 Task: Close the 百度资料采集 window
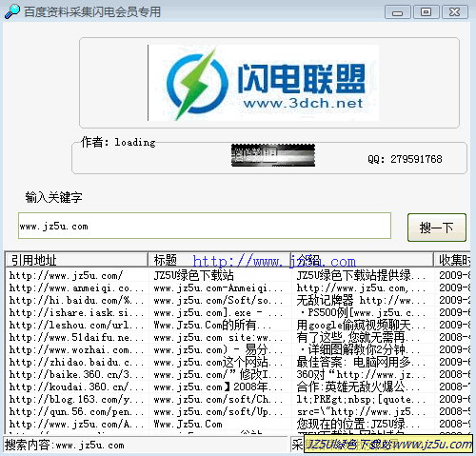click(x=455, y=12)
